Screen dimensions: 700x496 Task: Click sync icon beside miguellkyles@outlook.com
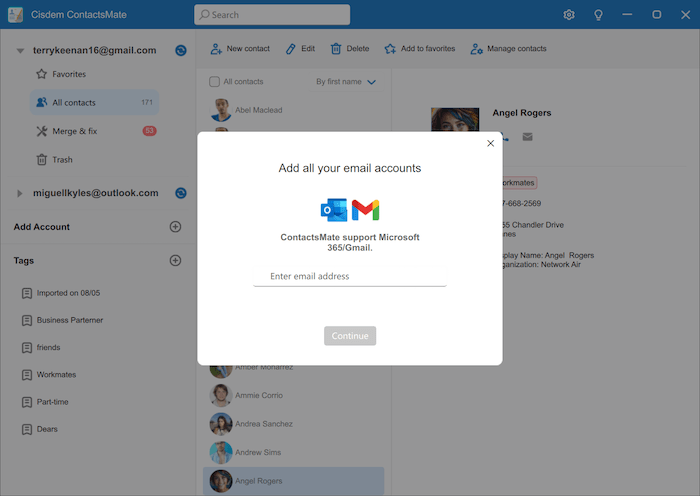pos(180,193)
